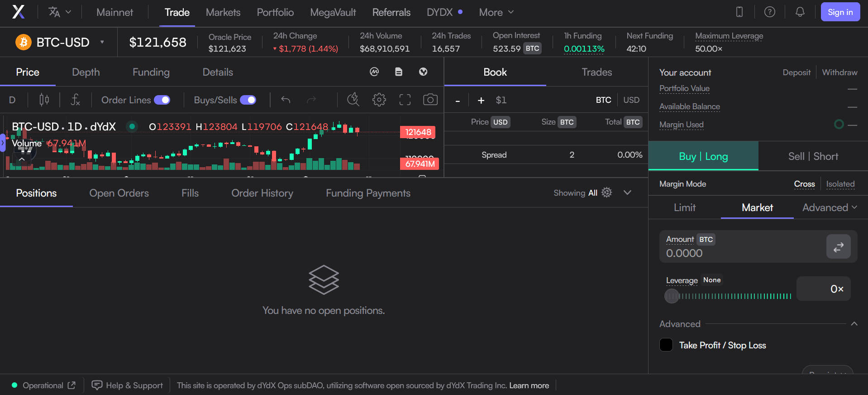Follow the Learn more link
This screenshot has width=868, height=395.
pos(529,385)
